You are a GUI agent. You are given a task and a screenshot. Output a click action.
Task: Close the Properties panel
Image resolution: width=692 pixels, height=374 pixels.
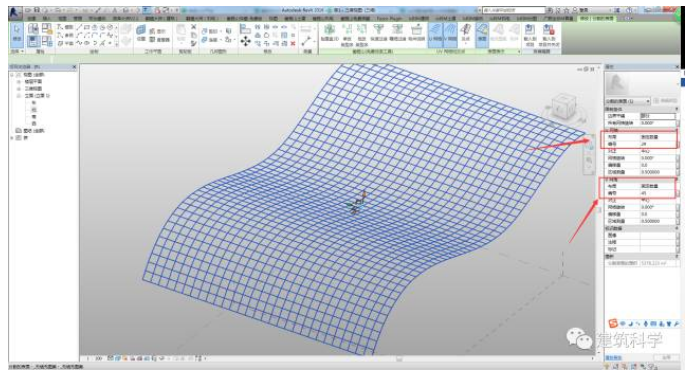point(677,67)
